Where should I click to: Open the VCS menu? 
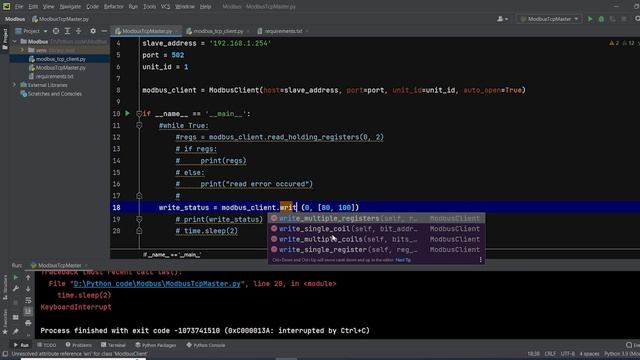click(x=165, y=7)
